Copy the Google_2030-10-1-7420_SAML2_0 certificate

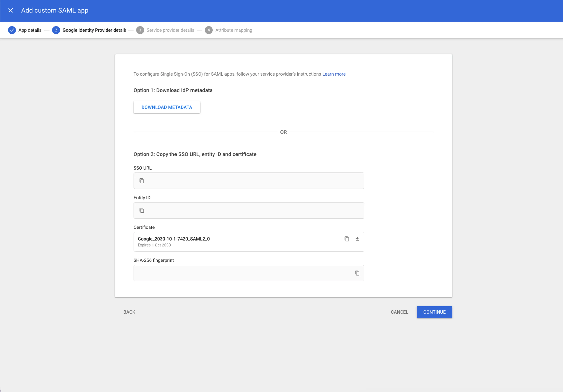(x=347, y=239)
